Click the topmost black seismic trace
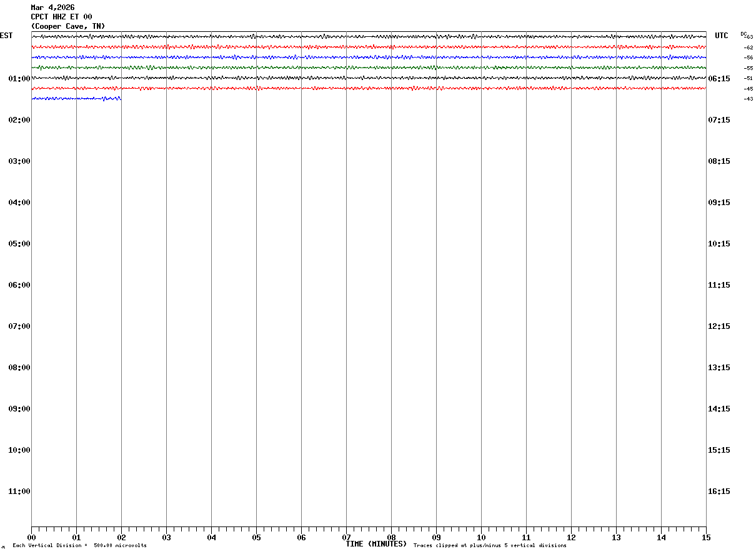This screenshot has width=756, height=554. pos(369,37)
